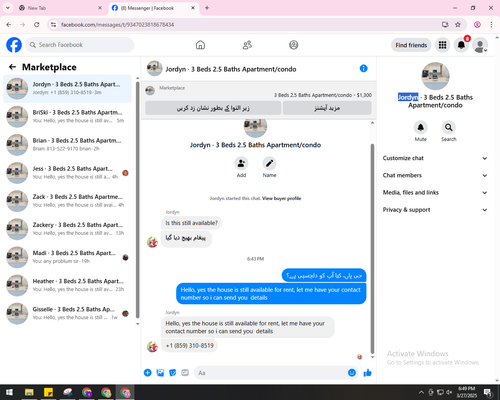Open the taskbar clock showing 6:49 PM

click(x=467, y=392)
